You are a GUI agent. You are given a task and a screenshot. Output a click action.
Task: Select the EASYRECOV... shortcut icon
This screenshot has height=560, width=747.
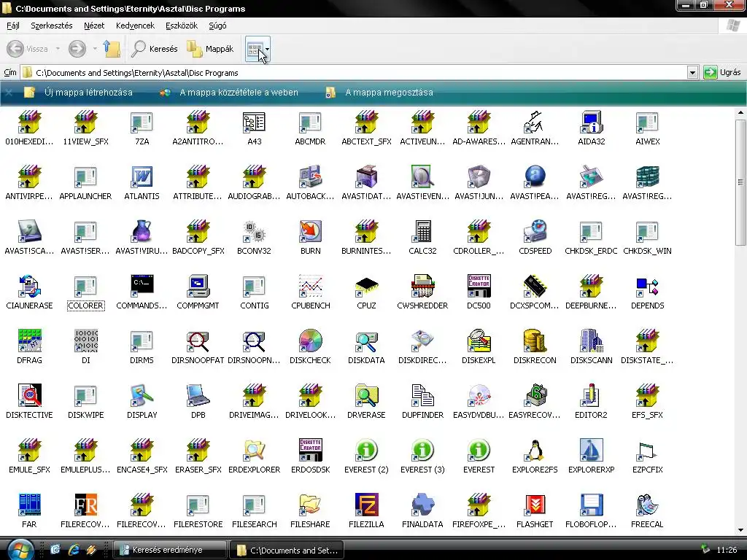tap(535, 396)
